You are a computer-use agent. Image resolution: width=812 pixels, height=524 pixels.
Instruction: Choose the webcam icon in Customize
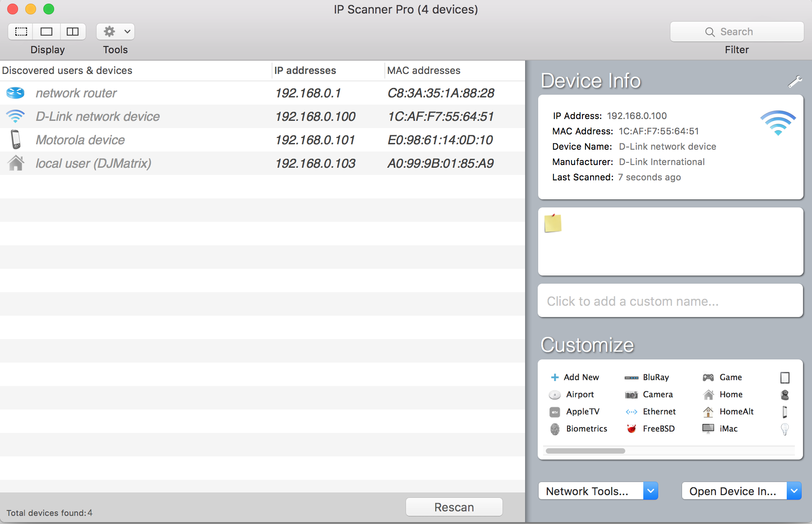click(x=785, y=395)
